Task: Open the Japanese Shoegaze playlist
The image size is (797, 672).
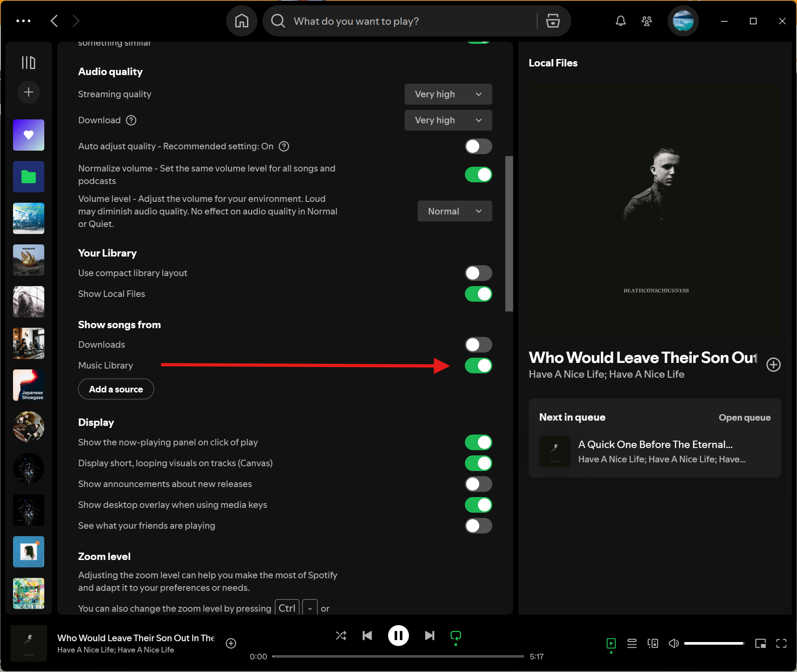Action: click(x=29, y=385)
